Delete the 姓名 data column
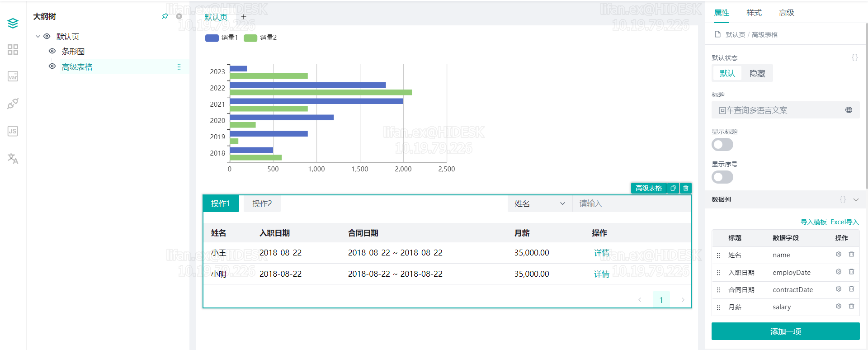The image size is (868, 350). coord(851,255)
